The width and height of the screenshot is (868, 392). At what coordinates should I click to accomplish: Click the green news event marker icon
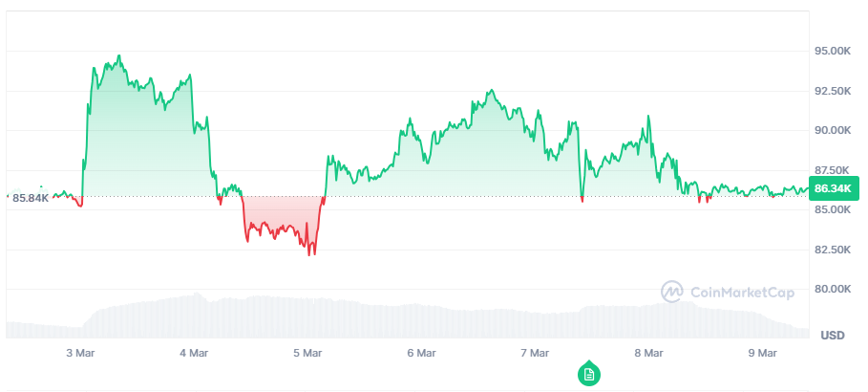[x=589, y=374]
